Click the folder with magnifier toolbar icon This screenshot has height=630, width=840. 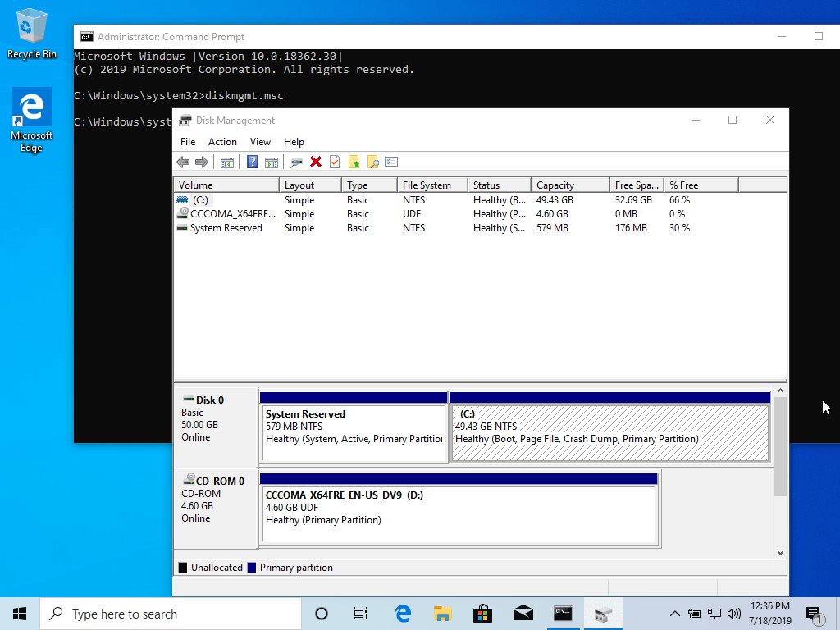[x=372, y=162]
